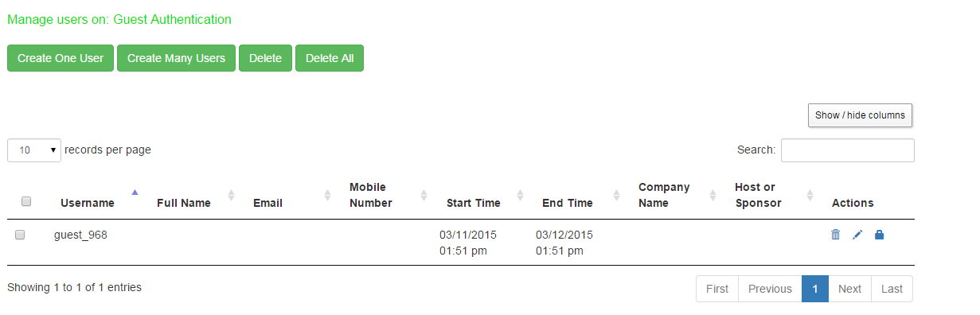Sort by Username column arrow
Screen dimensions: 980x315
tap(135, 192)
